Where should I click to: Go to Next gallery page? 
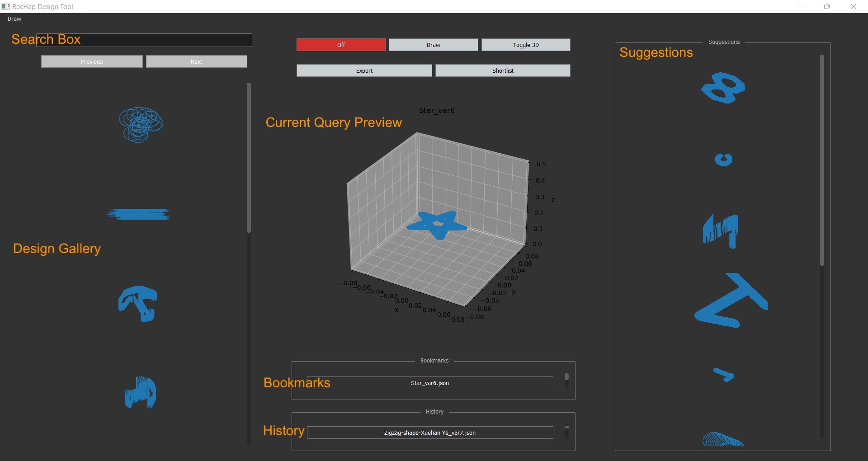196,61
